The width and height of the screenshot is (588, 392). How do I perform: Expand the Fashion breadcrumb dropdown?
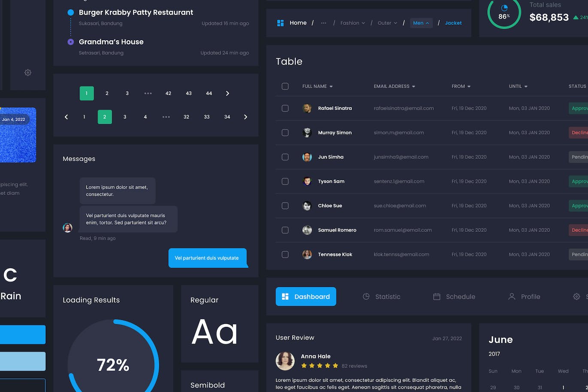[x=352, y=23]
